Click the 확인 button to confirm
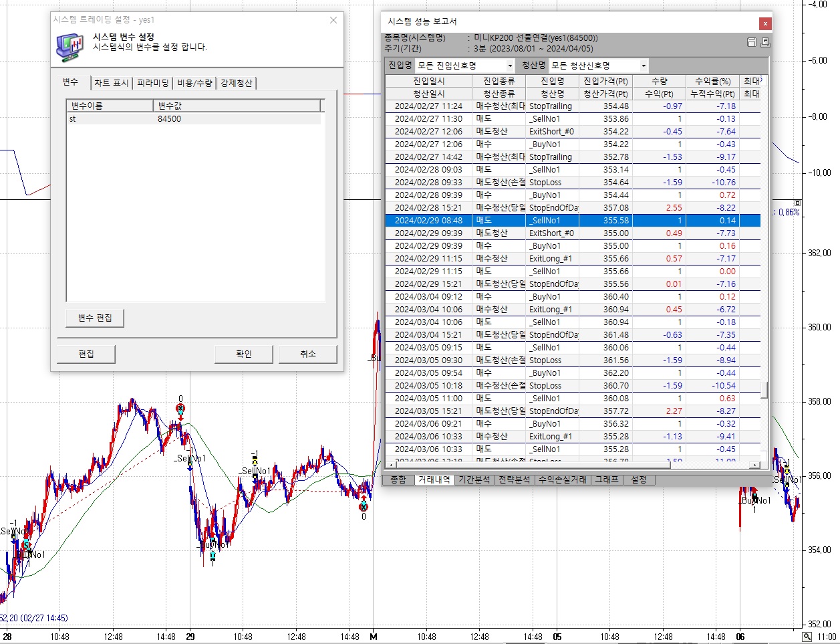This screenshot has height=644, width=840. [x=244, y=354]
